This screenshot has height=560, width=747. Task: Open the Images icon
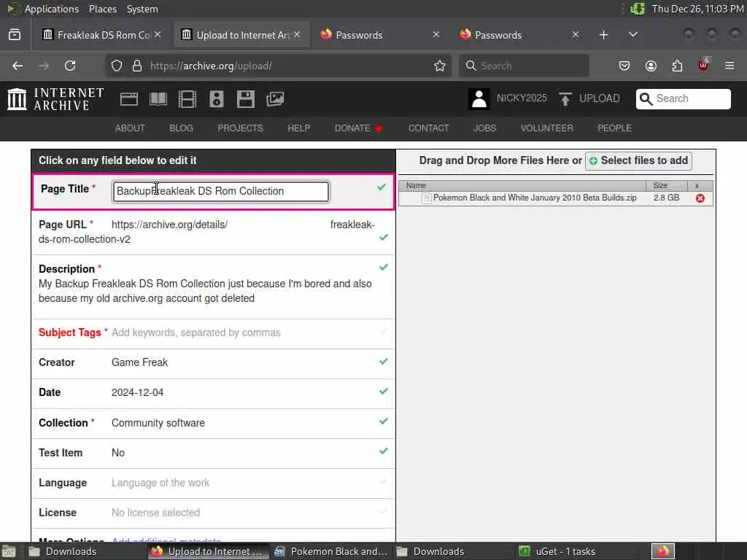click(275, 99)
